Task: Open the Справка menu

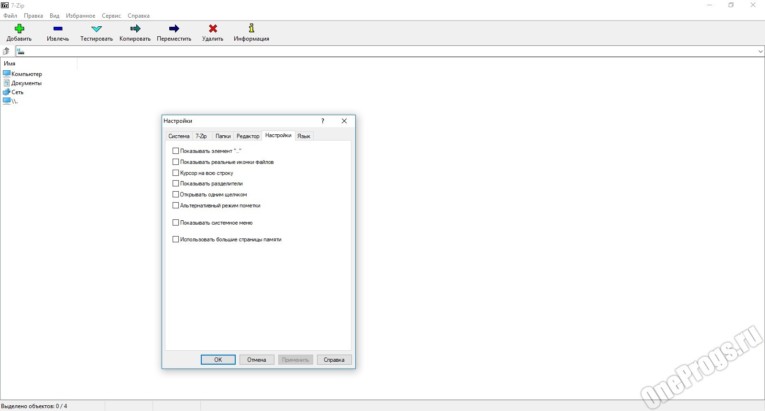Action: (x=139, y=16)
